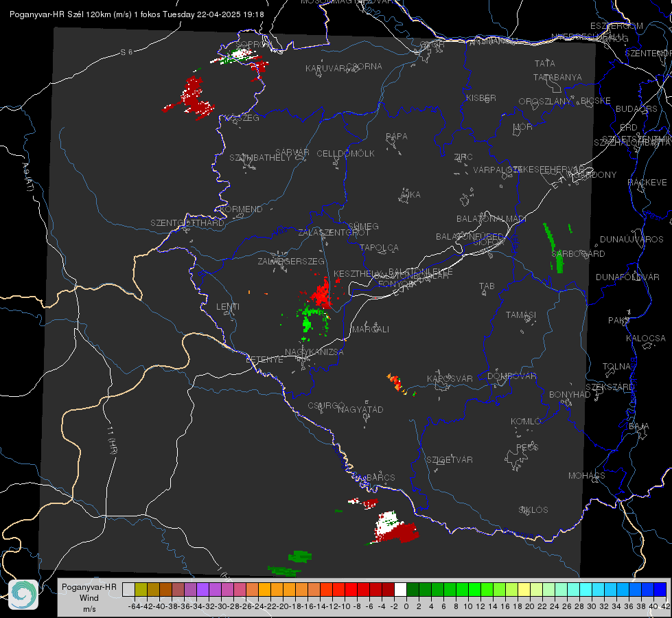This screenshot has height=618, width=672.
Task: Click the SOPRON city label
Action: click(254, 44)
